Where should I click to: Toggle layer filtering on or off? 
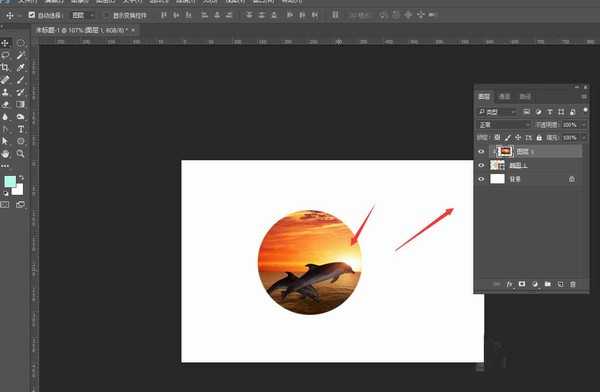585,111
